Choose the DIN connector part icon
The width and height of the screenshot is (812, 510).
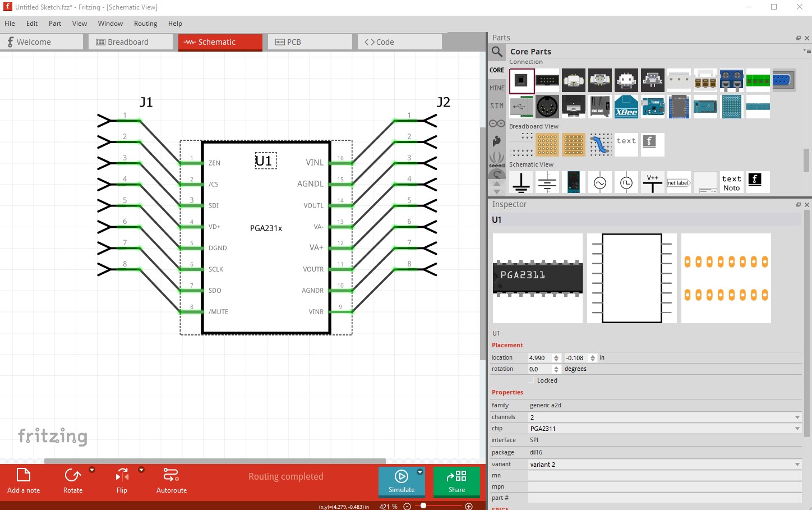547,107
